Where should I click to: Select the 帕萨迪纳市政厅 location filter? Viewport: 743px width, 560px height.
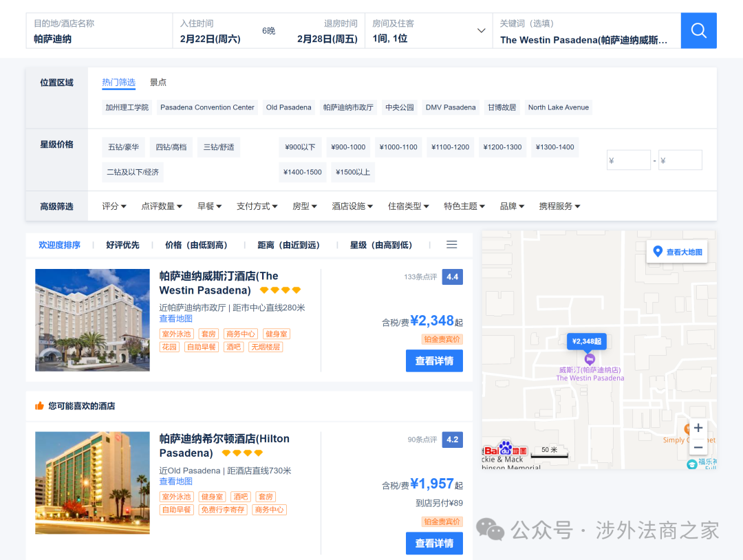pos(348,107)
